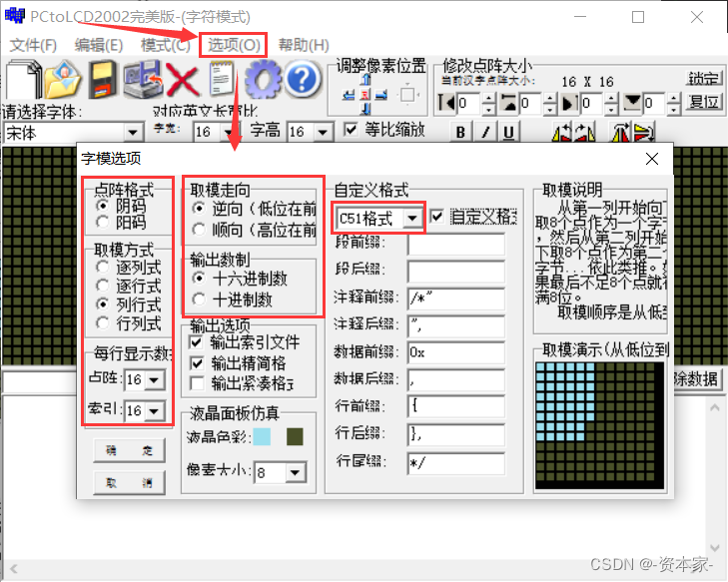Open the 选项(O) menu
The width and height of the screenshot is (728, 582).
[x=234, y=45]
